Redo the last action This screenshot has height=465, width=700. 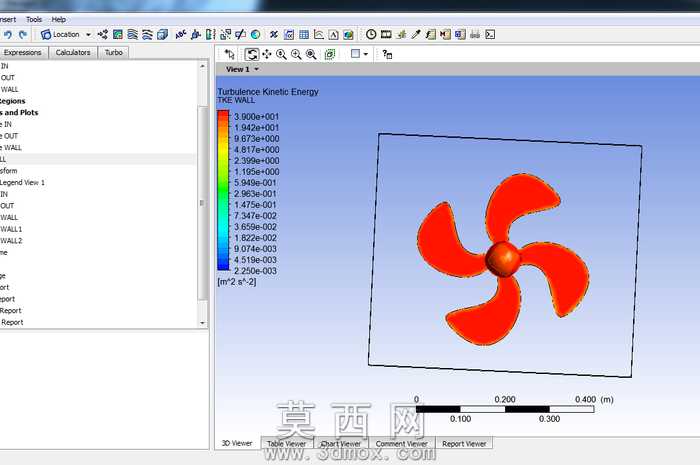[23, 34]
